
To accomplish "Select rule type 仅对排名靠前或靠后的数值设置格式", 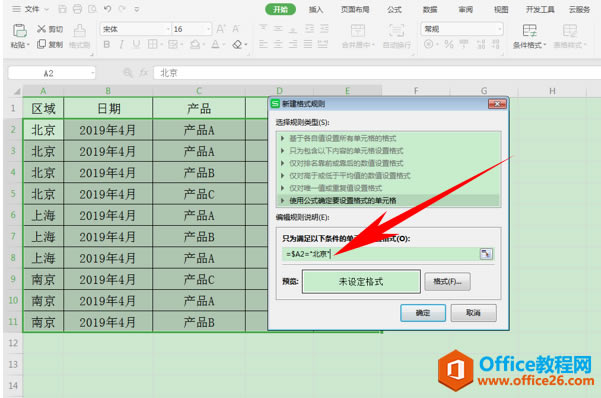I will click(346, 163).
